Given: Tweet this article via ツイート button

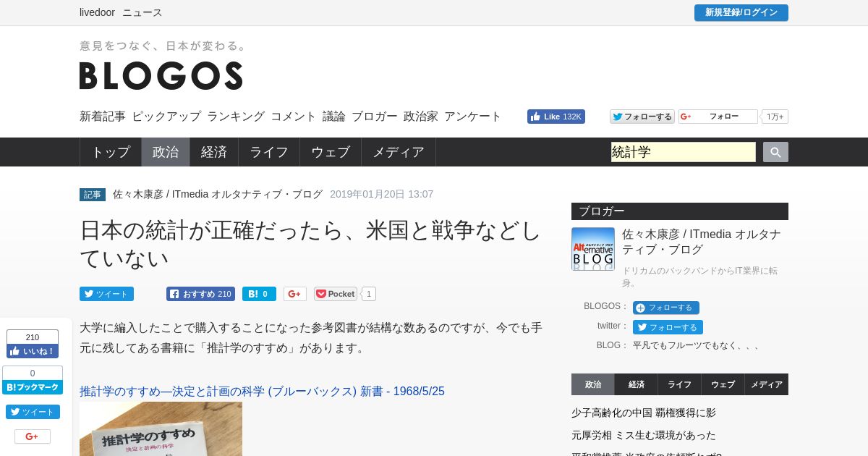Looking at the screenshot, I should click(106, 294).
